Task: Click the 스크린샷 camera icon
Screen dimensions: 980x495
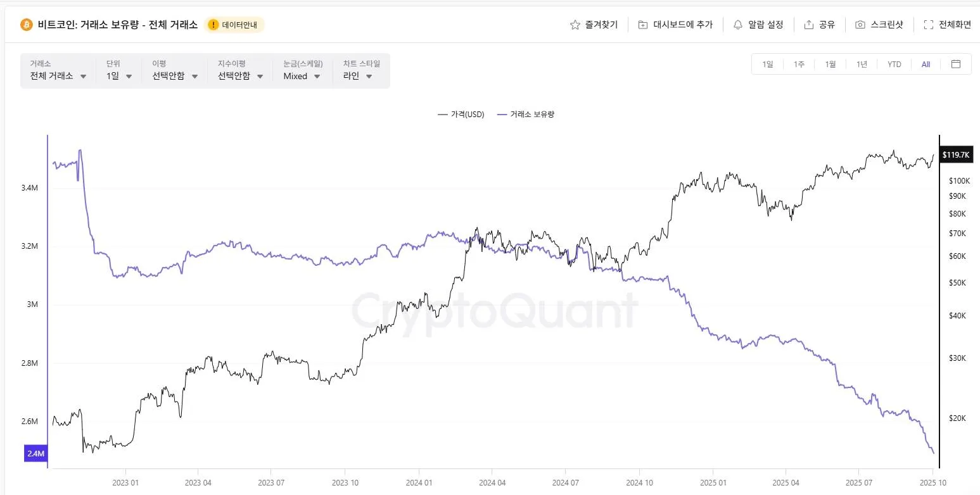Action: tap(860, 25)
